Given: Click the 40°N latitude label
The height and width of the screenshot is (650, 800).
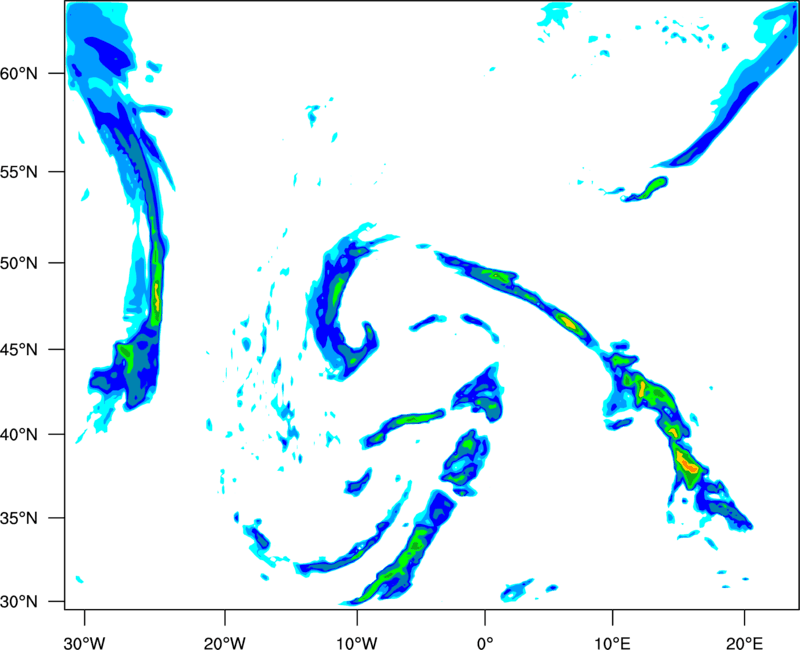Looking at the screenshot, I should pos(19,435).
